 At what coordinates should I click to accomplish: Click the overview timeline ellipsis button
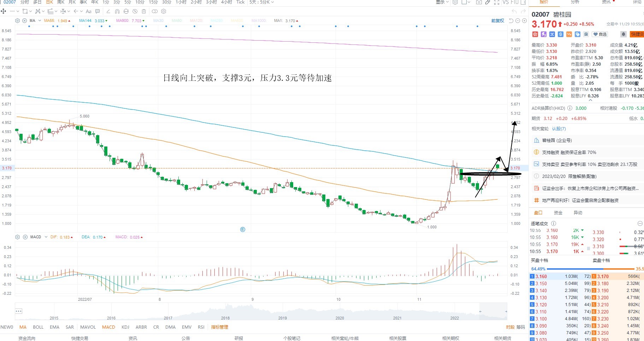[x=19, y=311]
